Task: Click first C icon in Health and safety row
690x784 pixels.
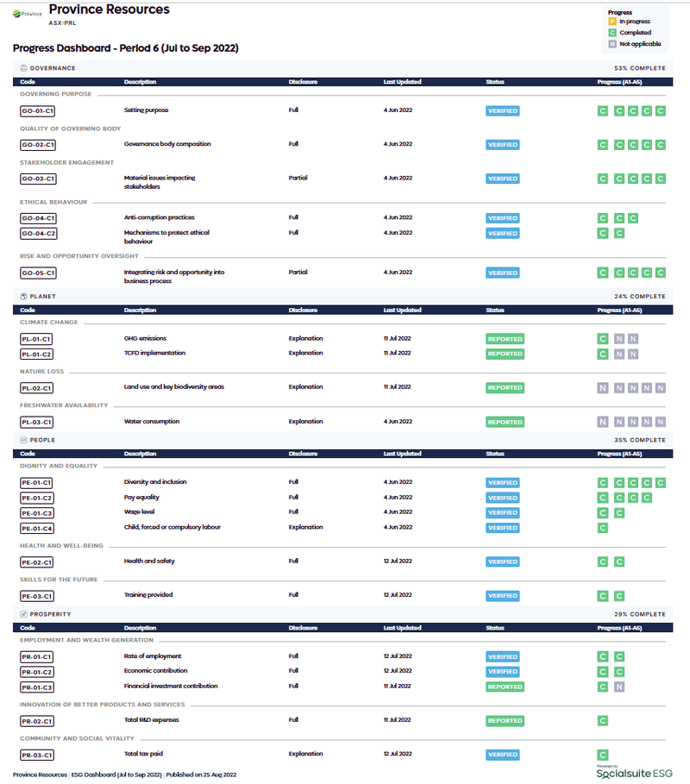Action: click(x=603, y=562)
